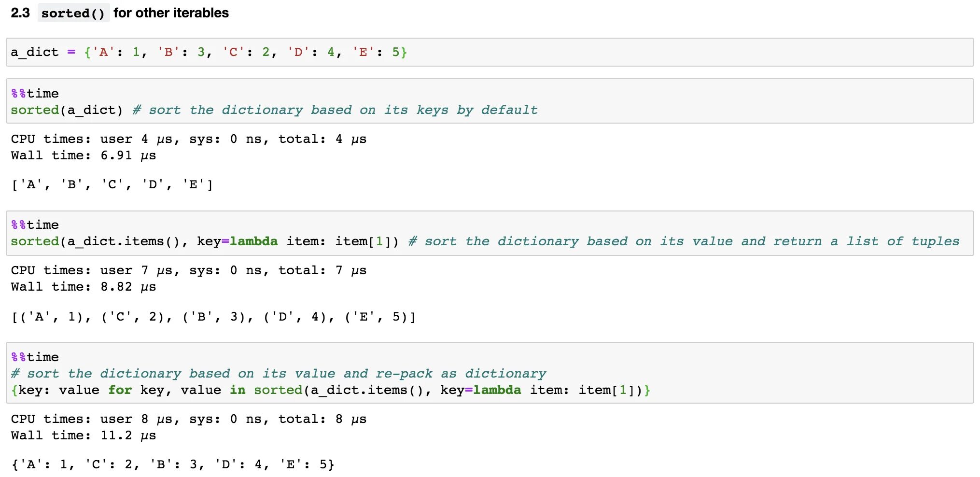The height and width of the screenshot is (477, 980).
Task: Click the 'CPU times: user 8 µs' line
Action: 189,419
